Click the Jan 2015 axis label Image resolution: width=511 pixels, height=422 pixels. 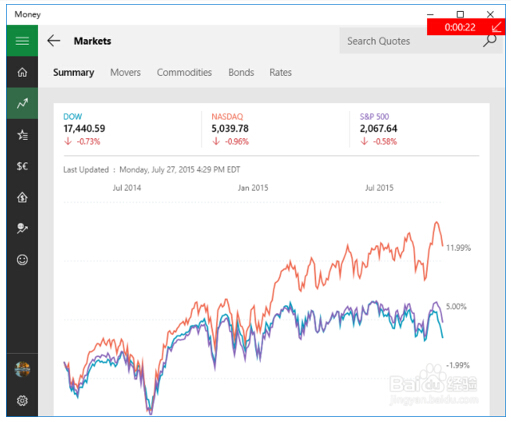click(x=253, y=188)
